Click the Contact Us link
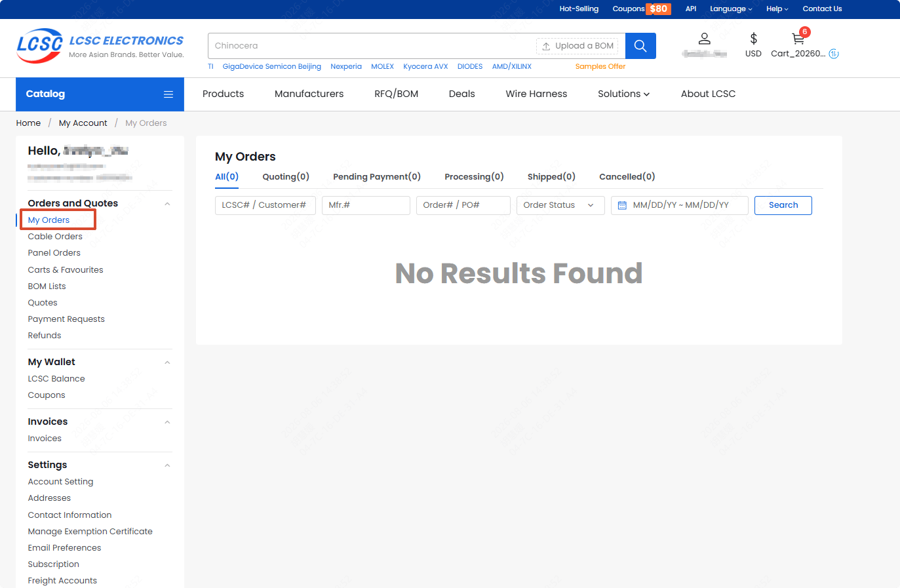This screenshot has height=588, width=900. [x=822, y=9]
